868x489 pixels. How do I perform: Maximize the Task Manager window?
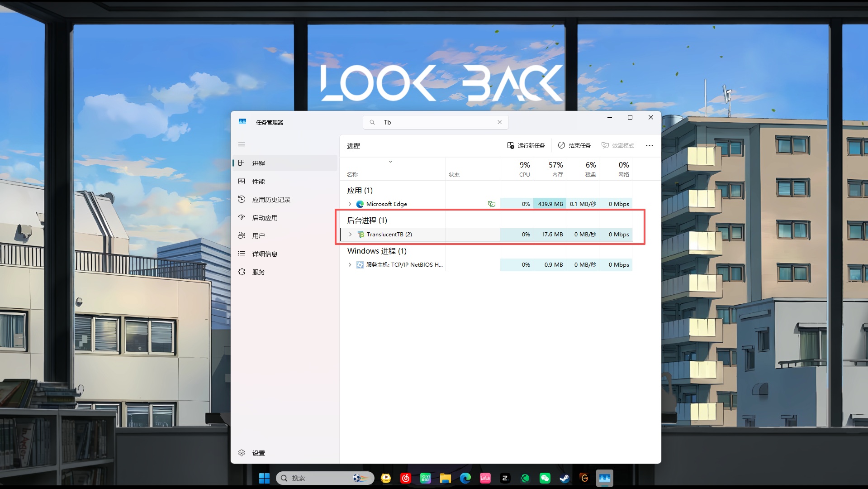[630, 117]
